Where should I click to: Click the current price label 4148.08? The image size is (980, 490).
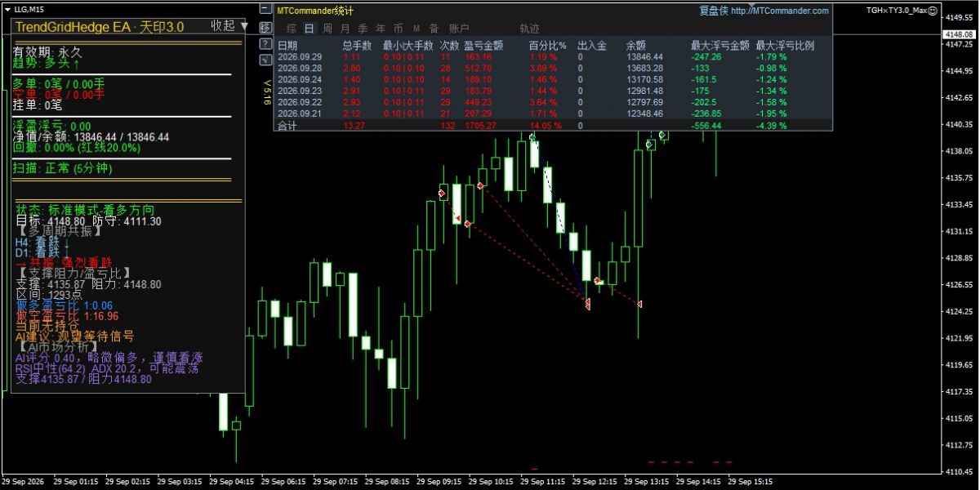pos(958,34)
